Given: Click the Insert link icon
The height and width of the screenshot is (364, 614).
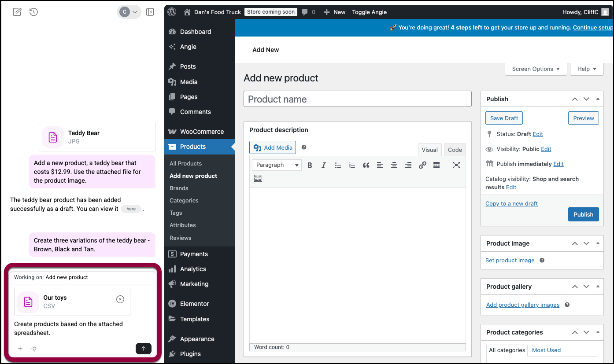Looking at the screenshot, I should coord(422,165).
